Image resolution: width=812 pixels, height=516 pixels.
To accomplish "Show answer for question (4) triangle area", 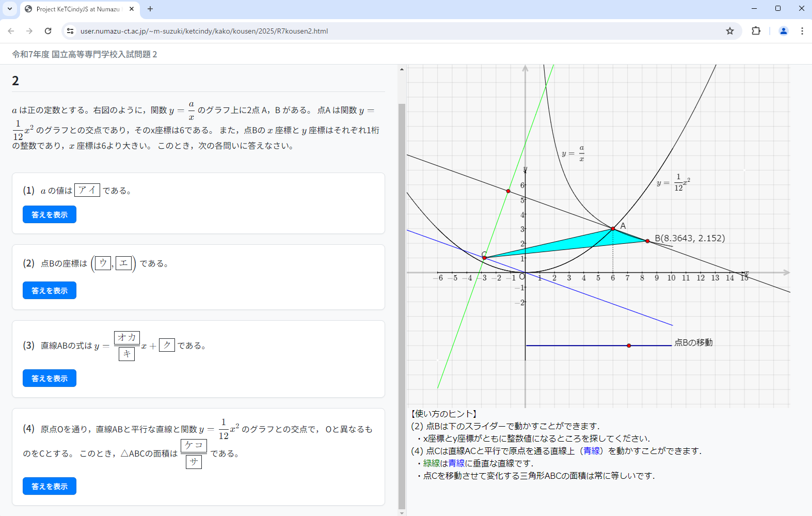I will (50, 486).
